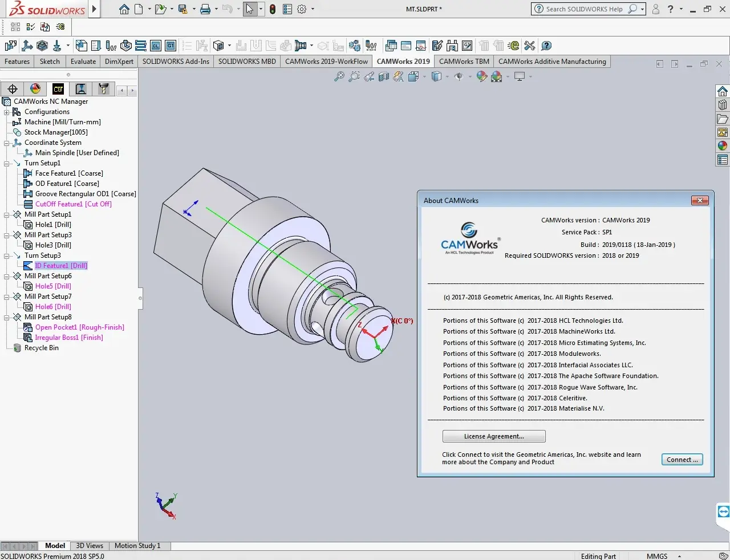The image size is (730, 560).
Task: Click the Define Machine icon in CAMWorks toolbar
Action: point(11,46)
